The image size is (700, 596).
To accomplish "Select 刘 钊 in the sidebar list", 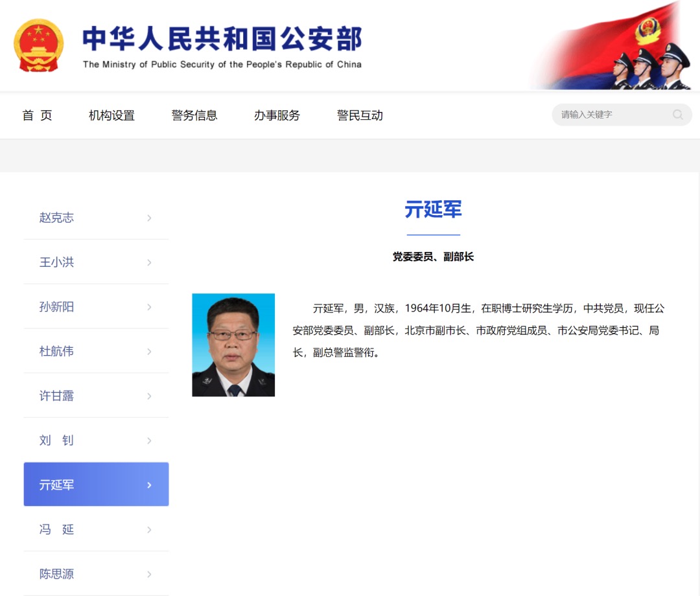I will point(96,441).
